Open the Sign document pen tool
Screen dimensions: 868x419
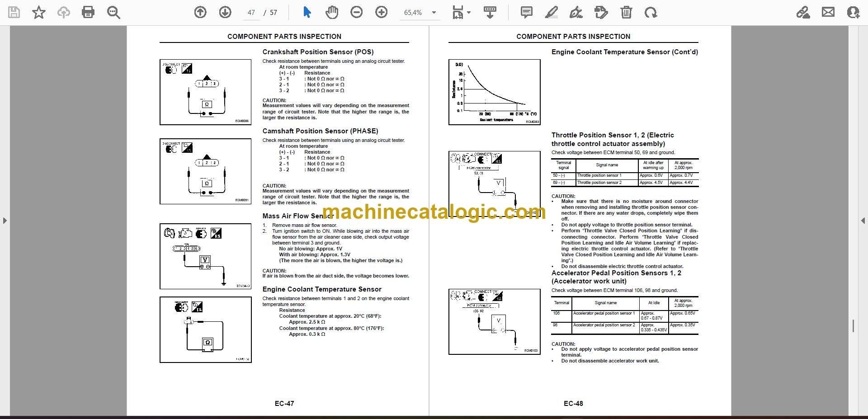tap(576, 12)
